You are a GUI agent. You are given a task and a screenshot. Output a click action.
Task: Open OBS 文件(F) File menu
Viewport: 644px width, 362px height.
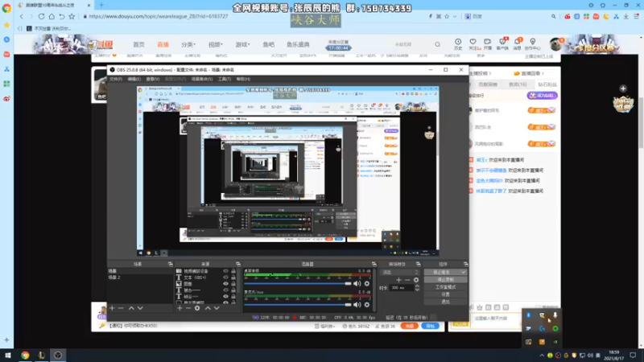coord(116,79)
